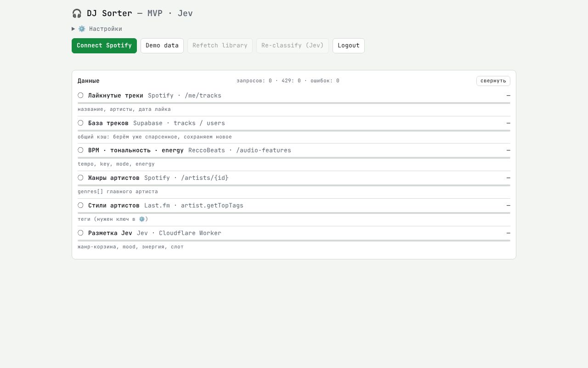Click Re-classify (Jev) button
Image resolution: width=588 pixels, height=368 pixels.
pyautogui.click(x=293, y=46)
